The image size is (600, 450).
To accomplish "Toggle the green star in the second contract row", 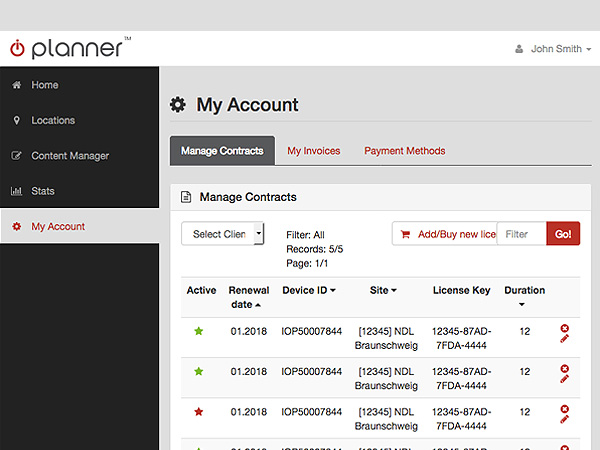I will tap(199, 371).
